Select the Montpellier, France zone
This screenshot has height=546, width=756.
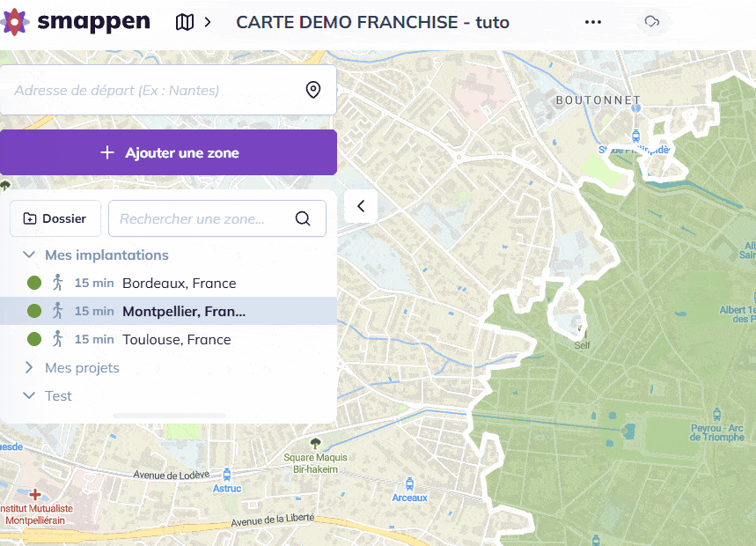(183, 311)
